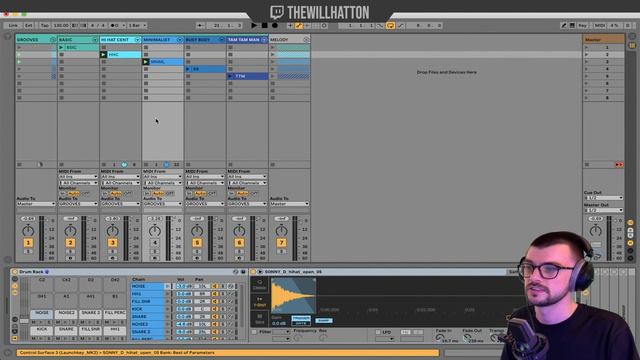Stop clips in the BASIC track
Image resolution: width=640 pixels, height=360 pixels.
coord(61,164)
